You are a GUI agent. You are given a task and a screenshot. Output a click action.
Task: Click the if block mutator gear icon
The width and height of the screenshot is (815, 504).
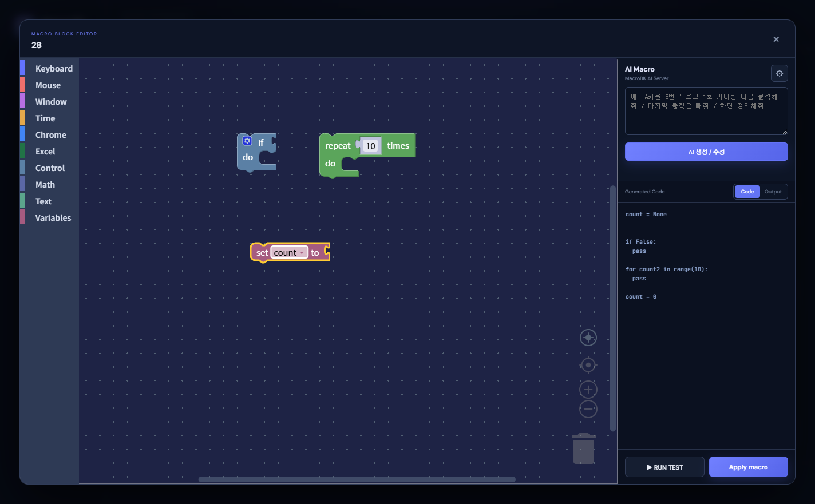247,141
